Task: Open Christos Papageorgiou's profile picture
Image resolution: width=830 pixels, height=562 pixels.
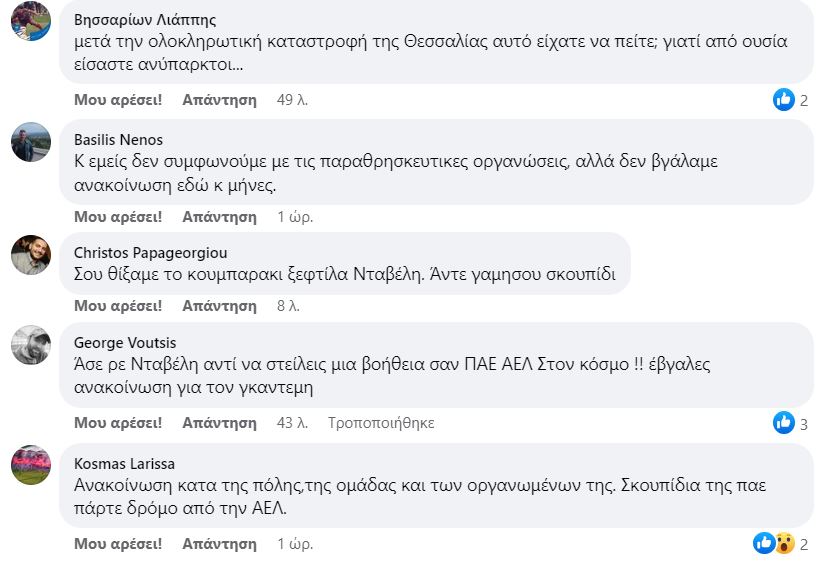Action: click(x=31, y=254)
